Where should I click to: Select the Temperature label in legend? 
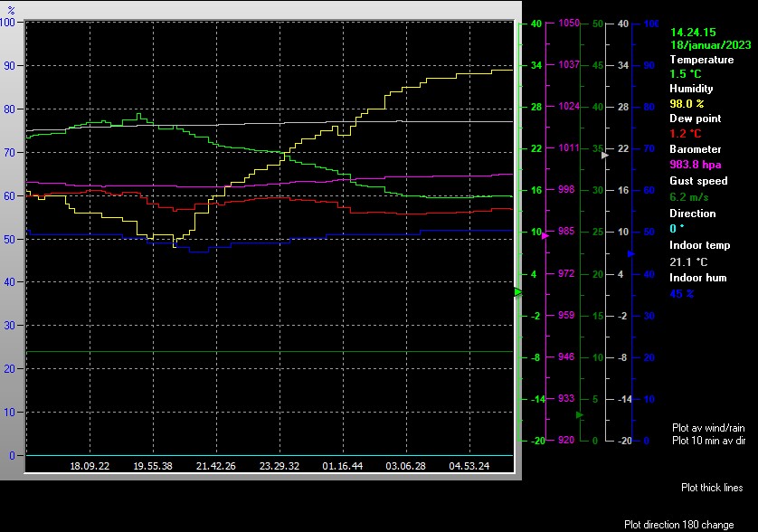(x=701, y=60)
